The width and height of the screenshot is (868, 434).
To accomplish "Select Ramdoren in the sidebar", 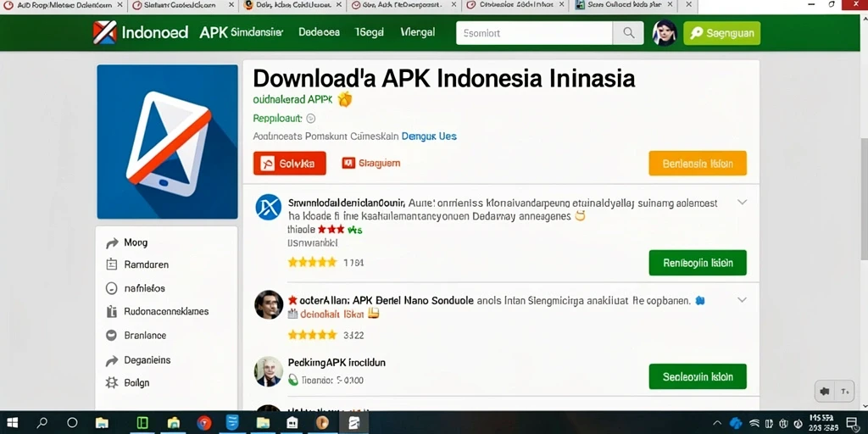I will click(137, 264).
